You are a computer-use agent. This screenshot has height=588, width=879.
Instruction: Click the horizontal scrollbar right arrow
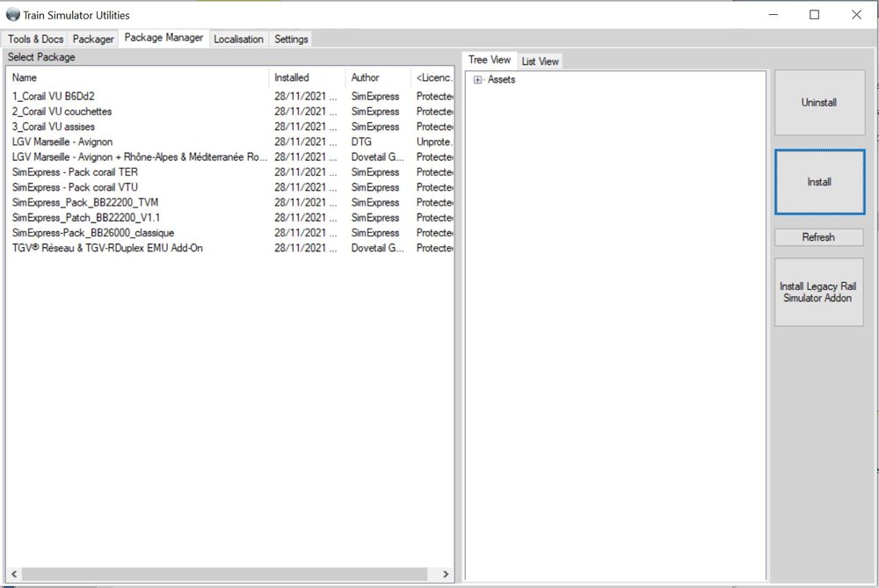point(446,574)
